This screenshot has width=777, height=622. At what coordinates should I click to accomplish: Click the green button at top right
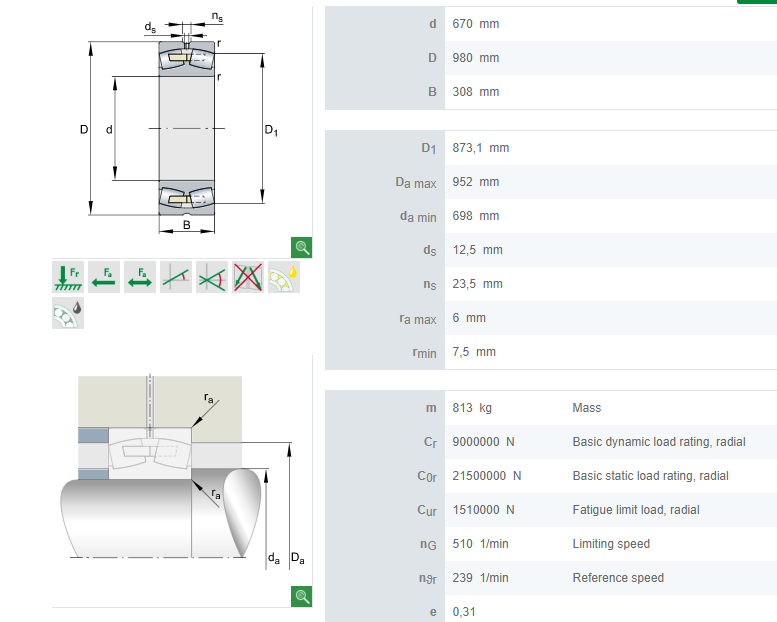(x=756, y=2)
